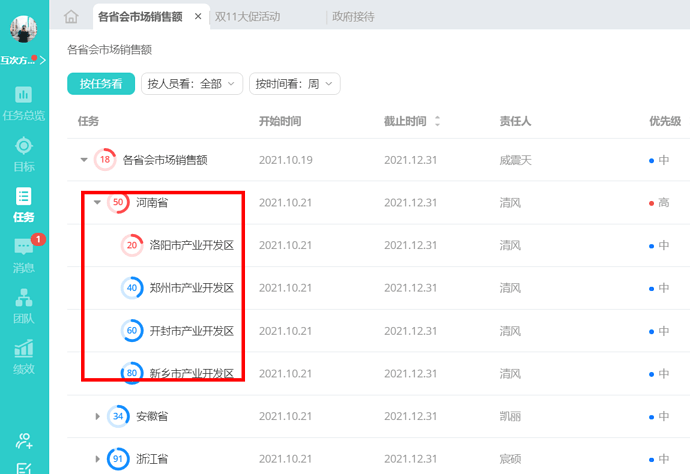Select the 任务 list icon in sidebar
This screenshot has height=474, width=690.
(x=24, y=196)
